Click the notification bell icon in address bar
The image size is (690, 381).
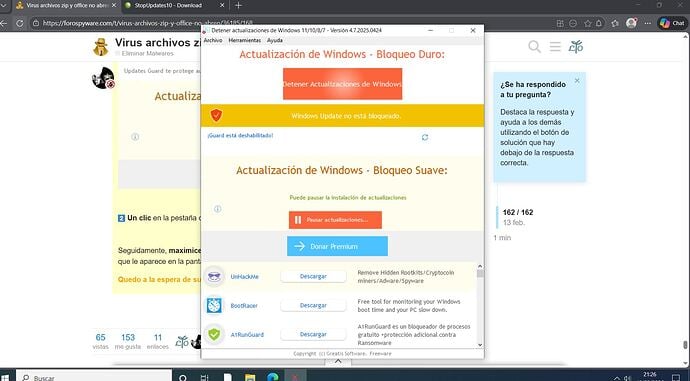(598, 23)
